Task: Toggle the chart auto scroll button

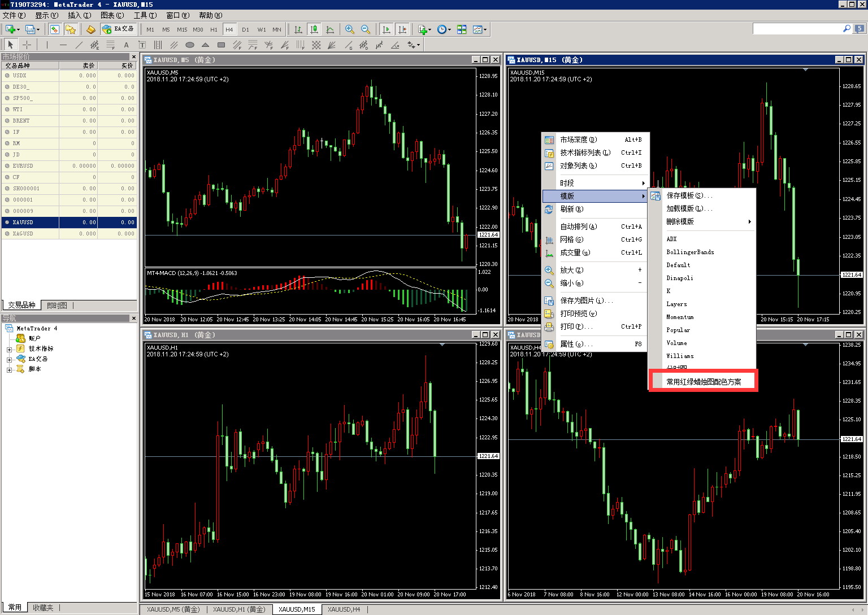Action: (387, 29)
